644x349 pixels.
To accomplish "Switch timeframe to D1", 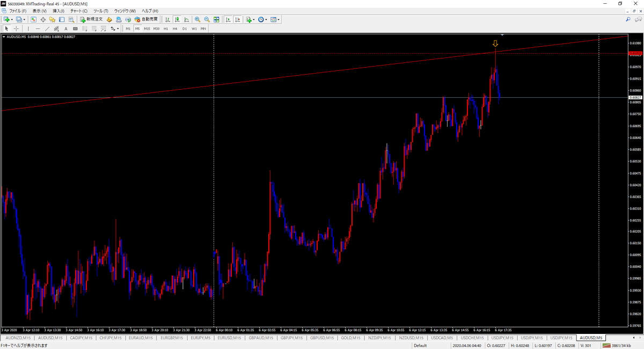I will pyautogui.click(x=185, y=28).
